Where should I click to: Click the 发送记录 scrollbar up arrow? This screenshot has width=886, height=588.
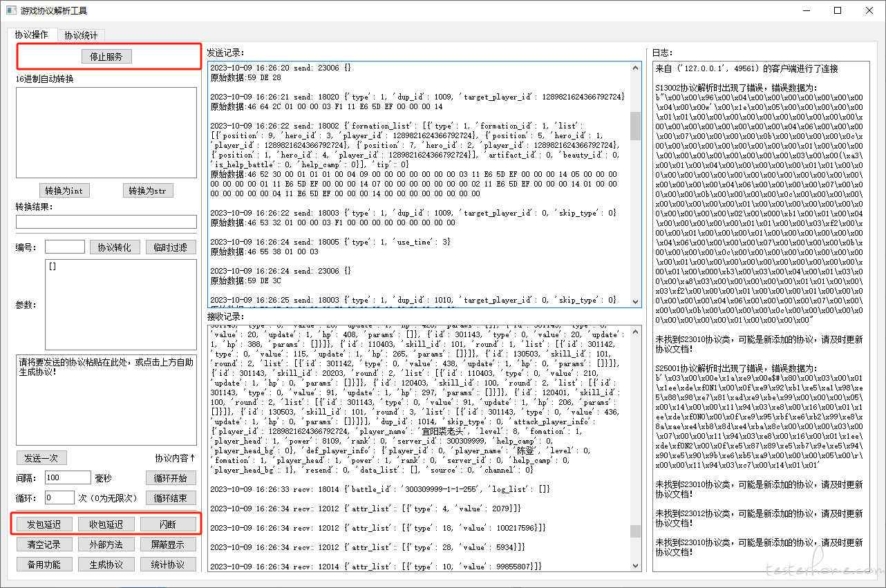635,68
